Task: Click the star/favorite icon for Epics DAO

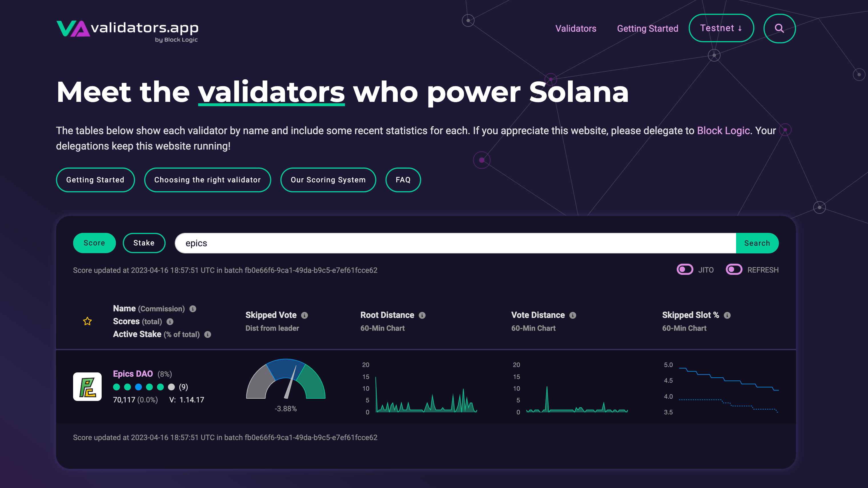Action: [87, 321]
